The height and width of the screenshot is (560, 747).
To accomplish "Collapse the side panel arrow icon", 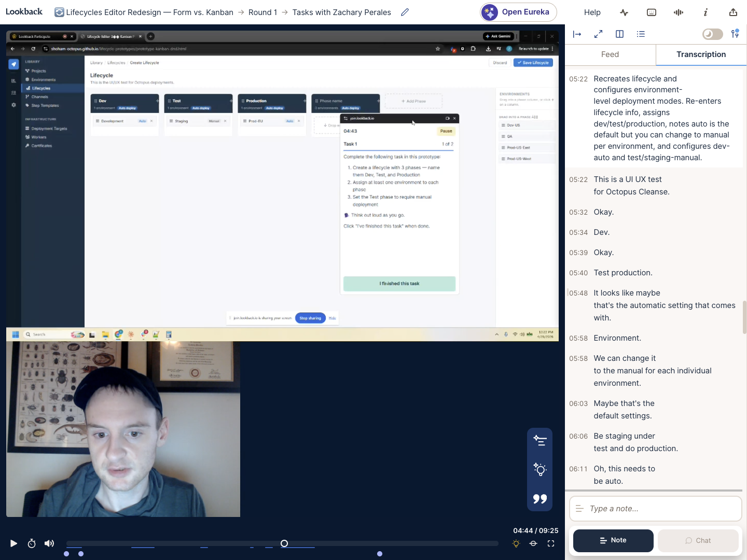I will (x=577, y=34).
